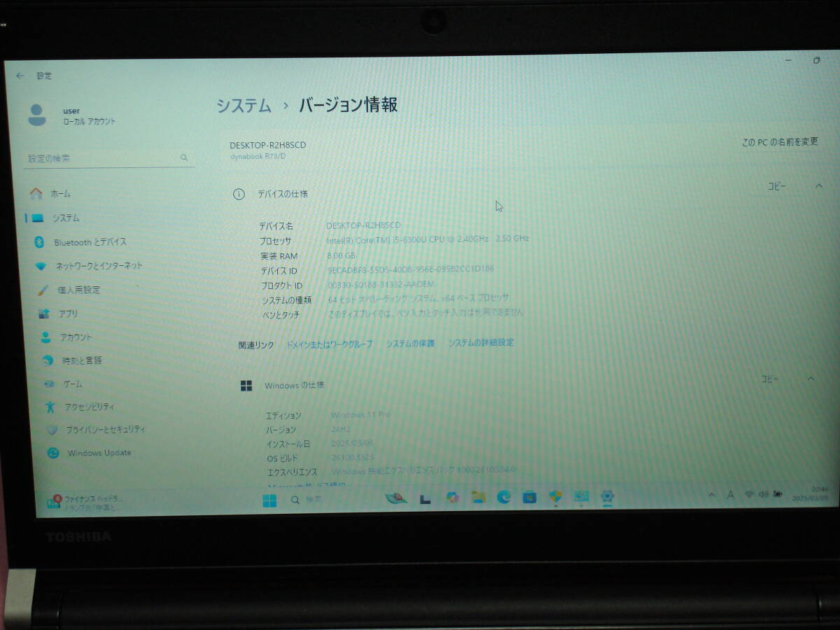Click the accessibility figure icon
The image size is (840, 630).
(x=50, y=407)
